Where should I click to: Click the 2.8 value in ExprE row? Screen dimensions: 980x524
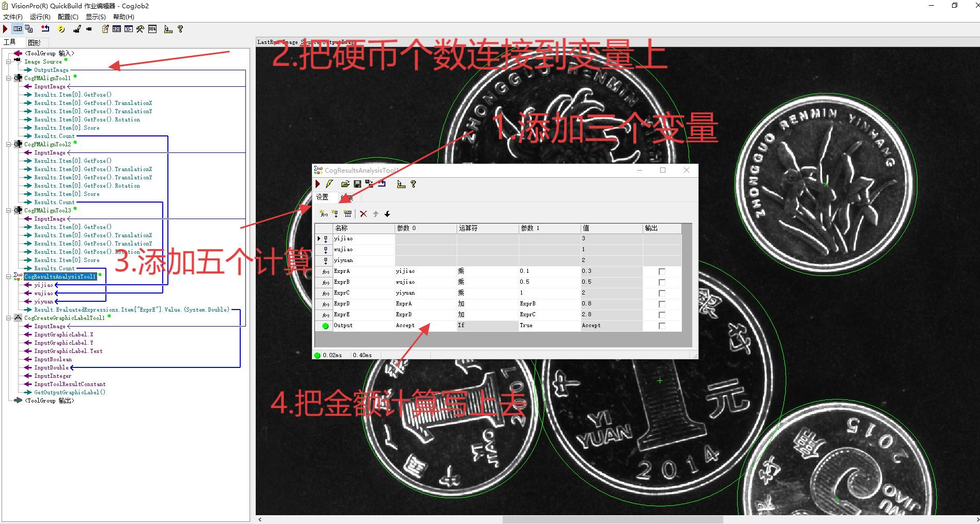tap(612, 315)
